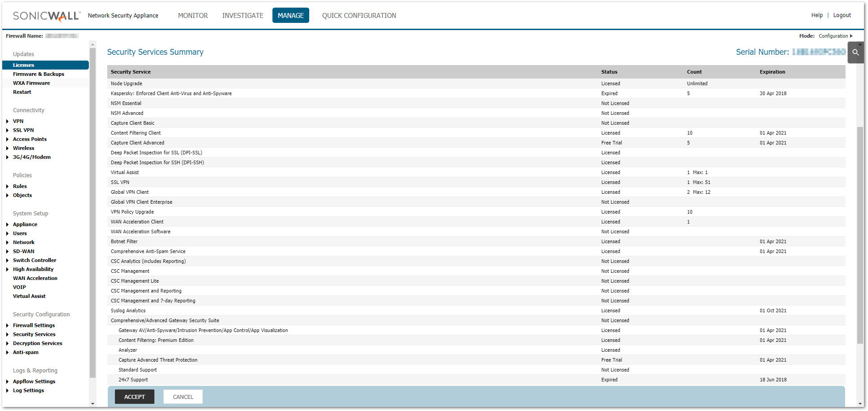Click the main page vertical scrollbar
The width and height of the screenshot is (868, 411).
860,233
